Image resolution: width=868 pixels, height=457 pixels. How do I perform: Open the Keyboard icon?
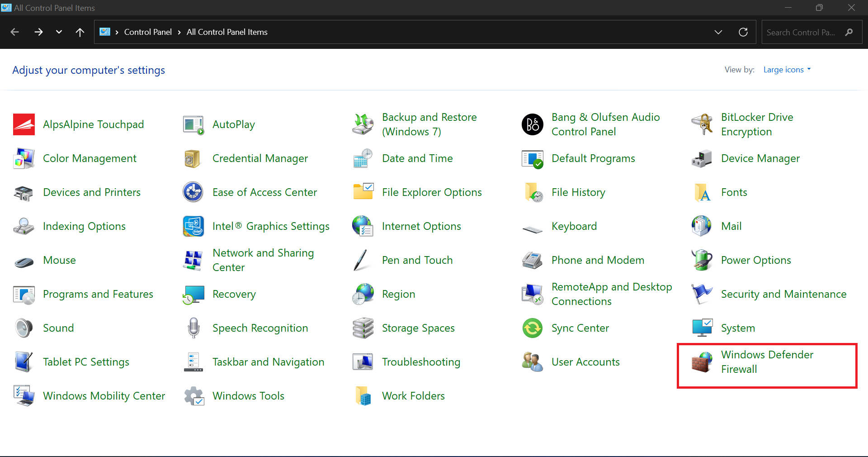pos(533,229)
